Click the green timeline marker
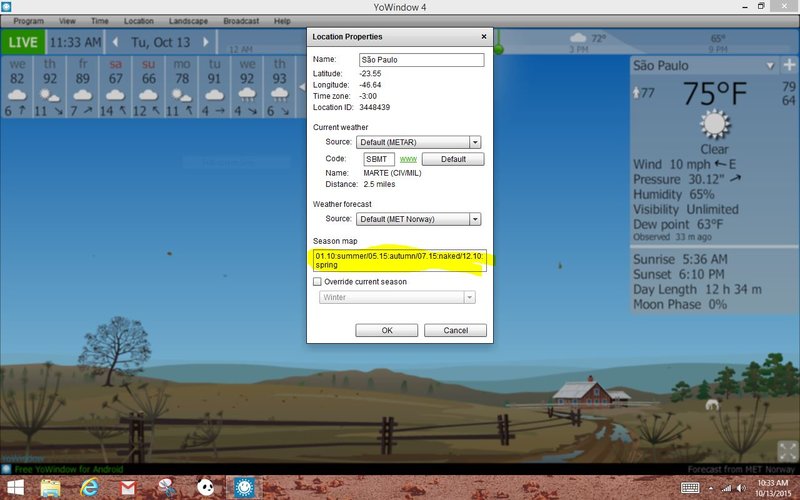 pyautogui.click(x=498, y=49)
